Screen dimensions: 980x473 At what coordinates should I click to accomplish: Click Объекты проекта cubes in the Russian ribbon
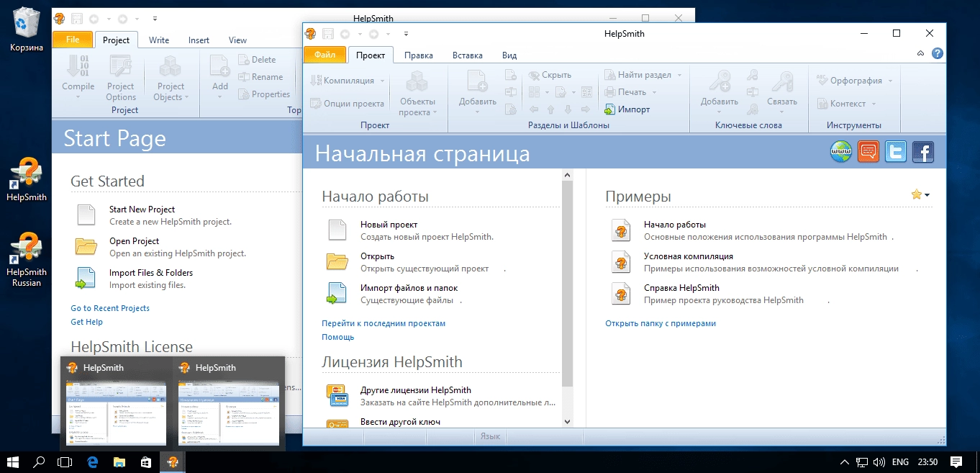pyautogui.click(x=418, y=82)
